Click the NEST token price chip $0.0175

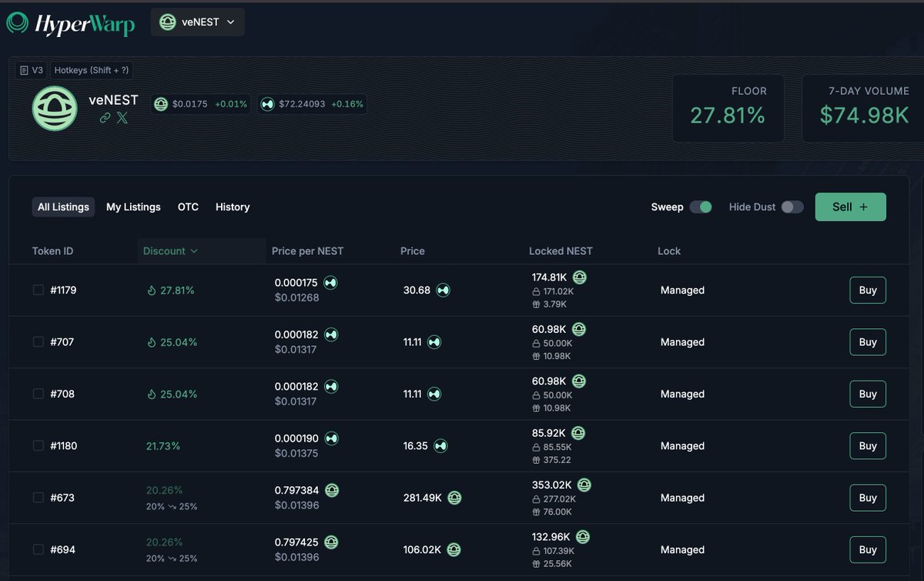click(x=200, y=104)
